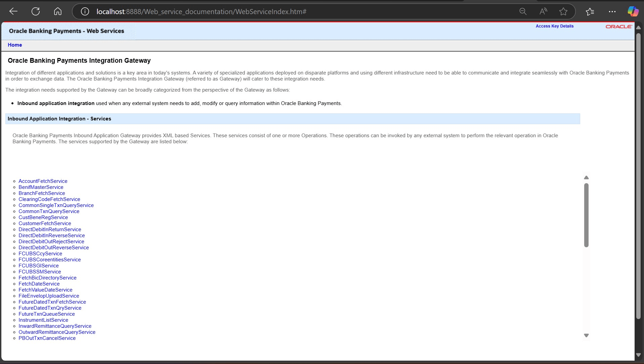Click services list scrollbar down arrow
This screenshot has height=364, width=644.
pyautogui.click(x=586, y=335)
